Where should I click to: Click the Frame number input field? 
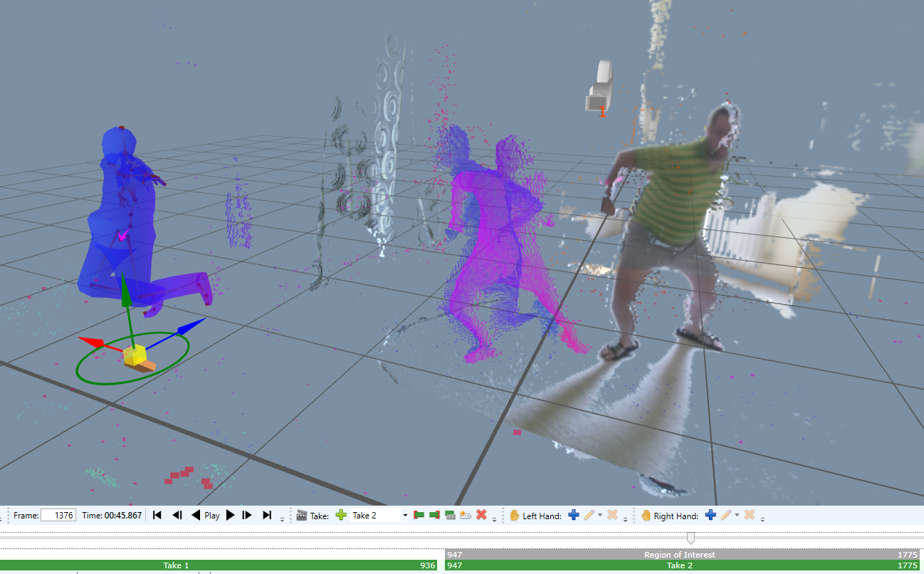pos(58,515)
